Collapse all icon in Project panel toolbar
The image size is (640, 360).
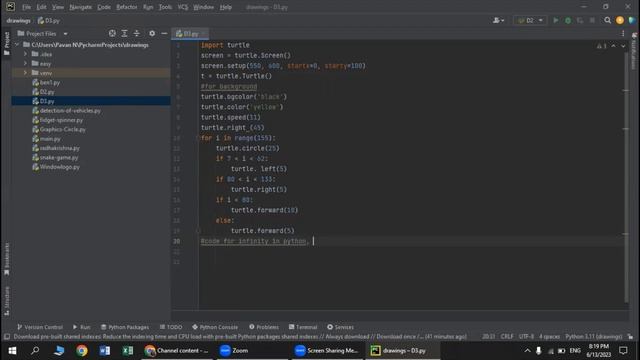coord(137,33)
